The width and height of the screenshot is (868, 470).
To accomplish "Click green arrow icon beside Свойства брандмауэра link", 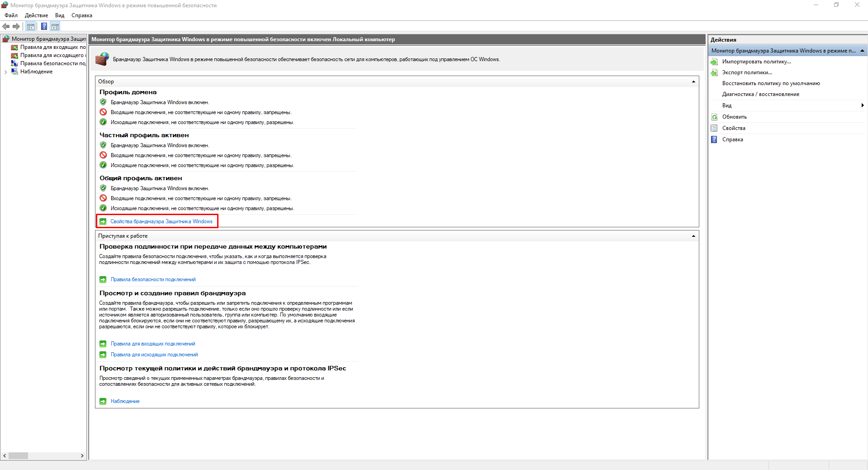I will (103, 221).
